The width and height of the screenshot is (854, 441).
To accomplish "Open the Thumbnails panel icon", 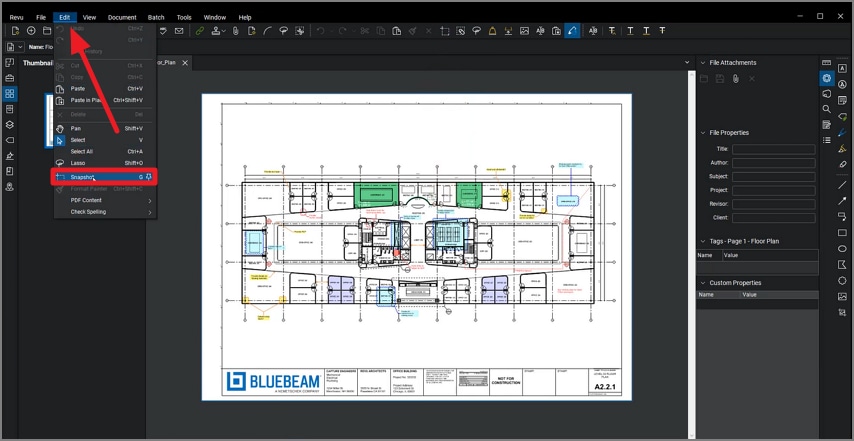I will click(x=9, y=94).
